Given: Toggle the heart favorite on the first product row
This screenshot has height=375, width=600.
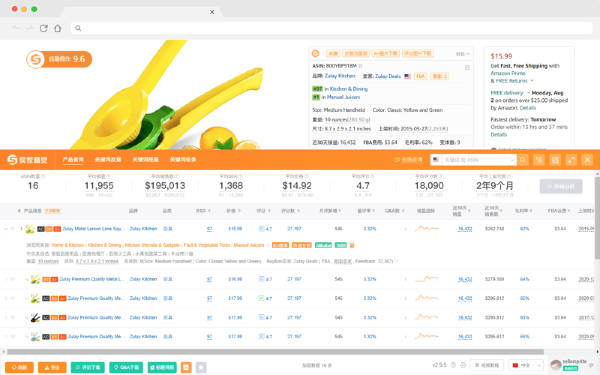Looking at the screenshot, I should (13, 229).
